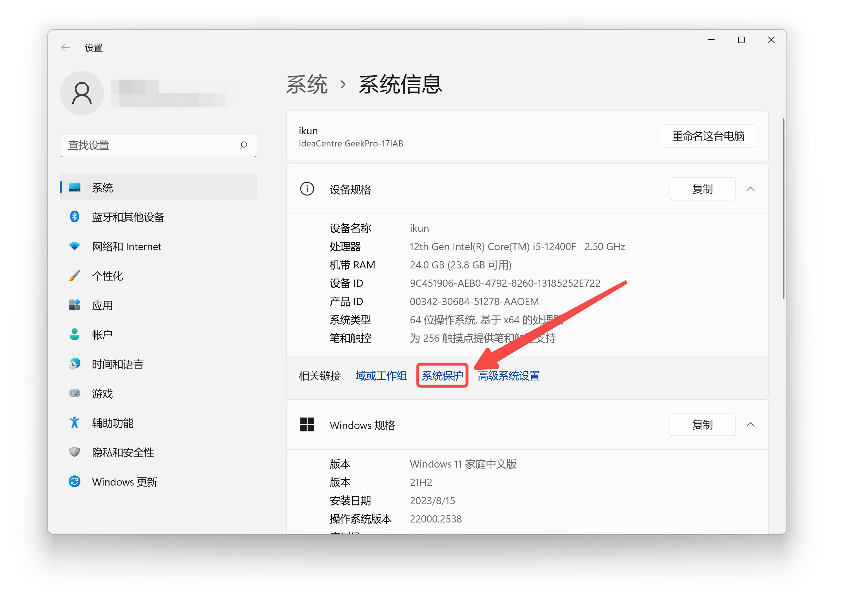Click the 系统 breadcrumb in the header
Screen dimensions: 844x616
pos(307,85)
